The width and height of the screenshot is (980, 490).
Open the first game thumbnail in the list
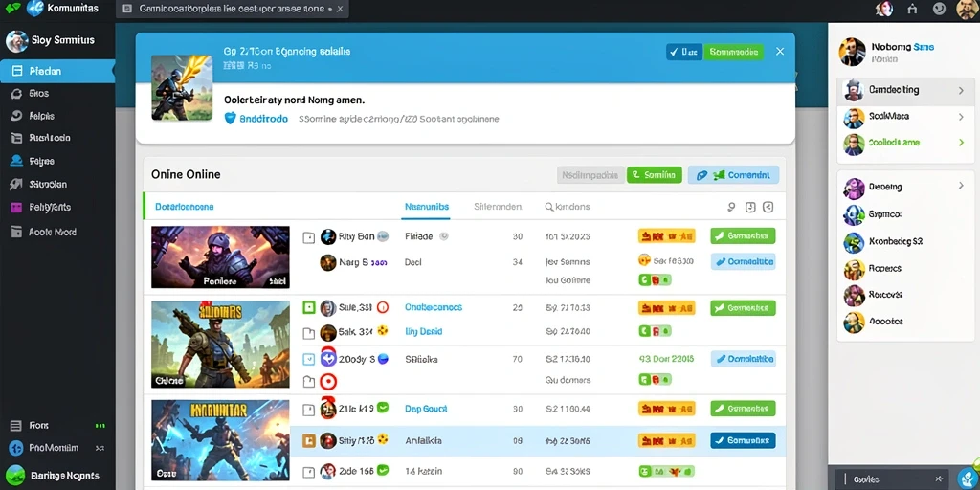coord(221,256)
